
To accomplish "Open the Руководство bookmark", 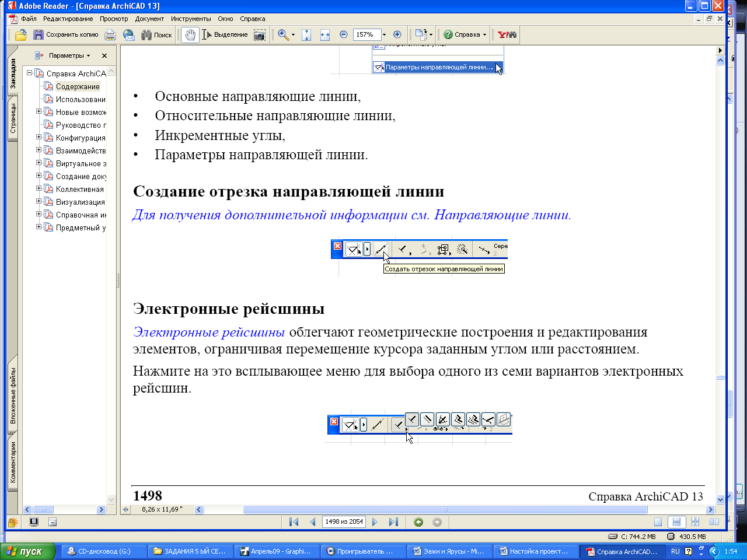I will click(x=81, y=125).
